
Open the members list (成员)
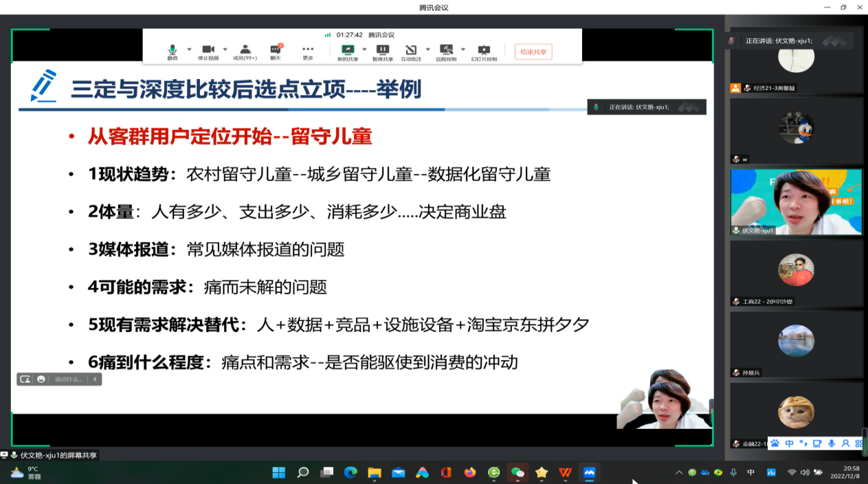coord(244,52)
